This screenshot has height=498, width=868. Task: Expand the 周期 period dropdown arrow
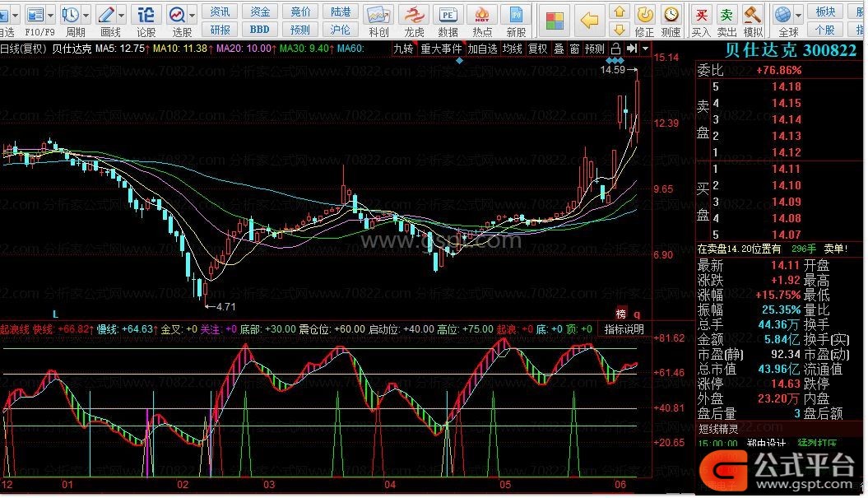(x=86, y=15)
